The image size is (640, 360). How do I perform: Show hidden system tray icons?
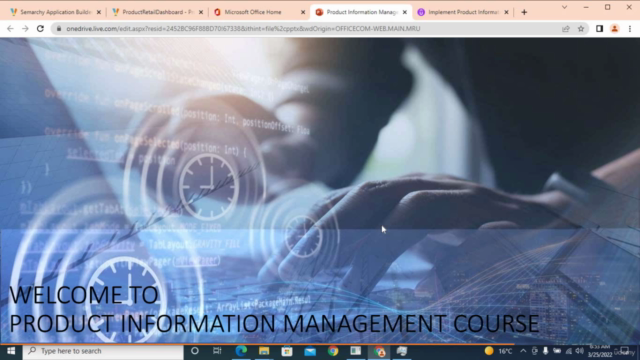tap(523, 351)
